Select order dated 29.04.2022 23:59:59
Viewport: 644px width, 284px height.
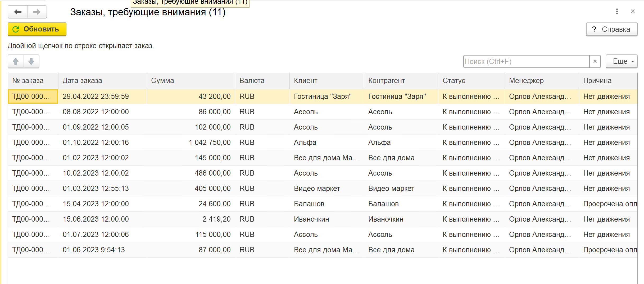tap(102, 97)
